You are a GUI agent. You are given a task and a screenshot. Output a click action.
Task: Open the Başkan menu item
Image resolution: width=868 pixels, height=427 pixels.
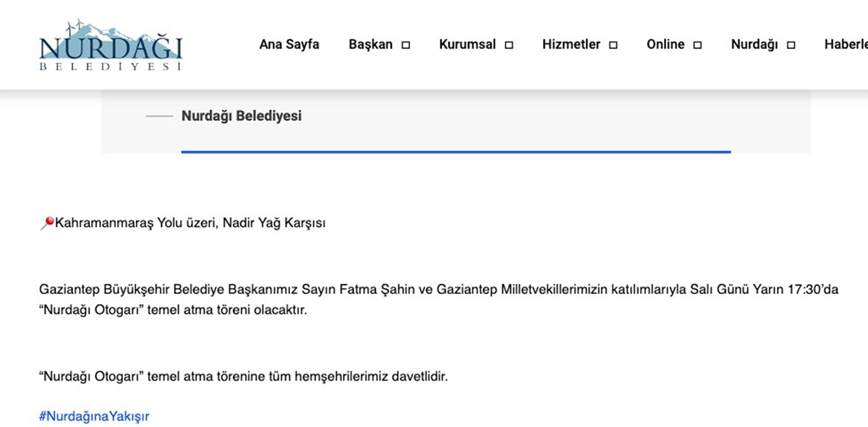point(370,44)
